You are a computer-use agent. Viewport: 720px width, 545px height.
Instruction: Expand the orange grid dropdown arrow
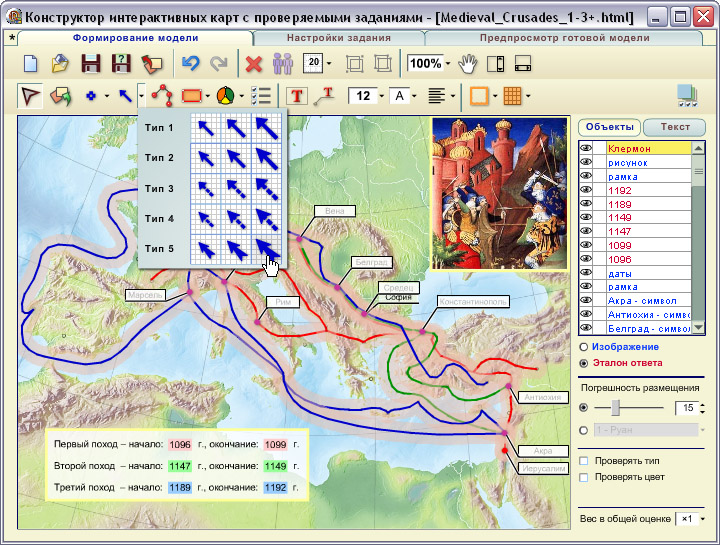pos(528,96)
